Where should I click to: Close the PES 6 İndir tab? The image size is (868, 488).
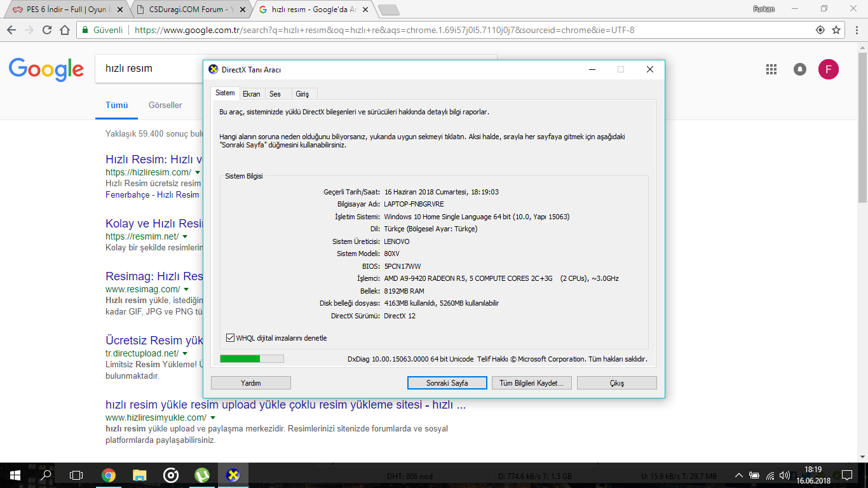pos(121,10)
